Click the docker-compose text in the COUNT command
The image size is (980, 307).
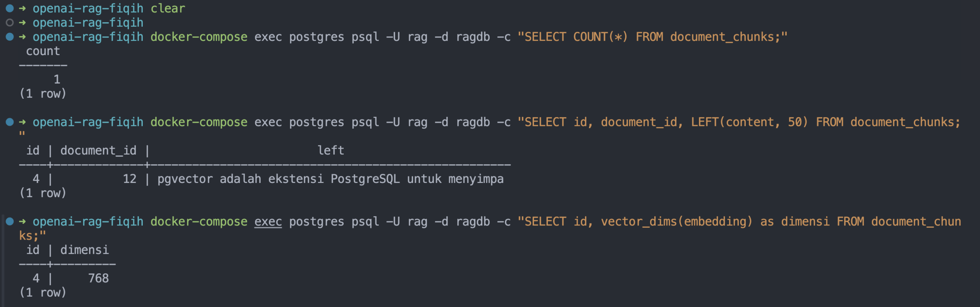click(199, 37)
